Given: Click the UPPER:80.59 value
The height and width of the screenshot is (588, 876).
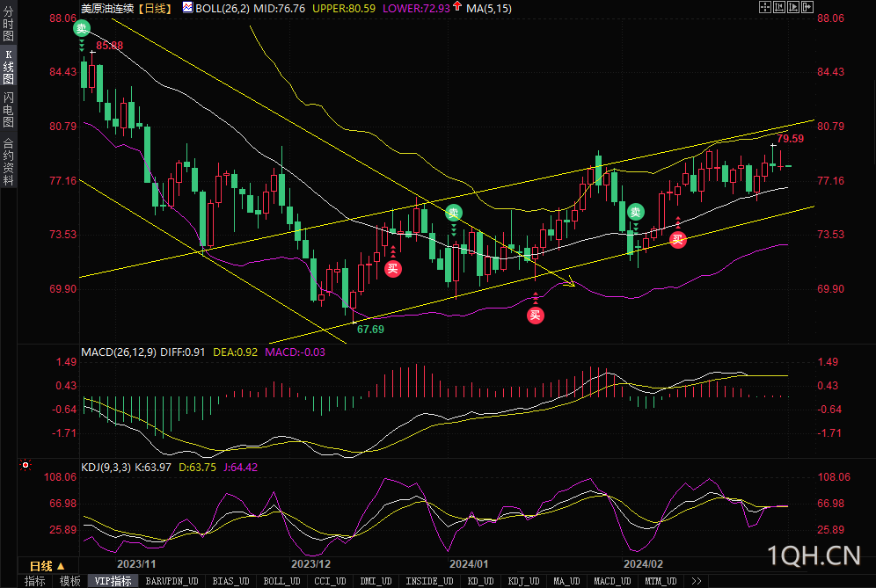Looking at the screenshot, I should coord(344,9).
